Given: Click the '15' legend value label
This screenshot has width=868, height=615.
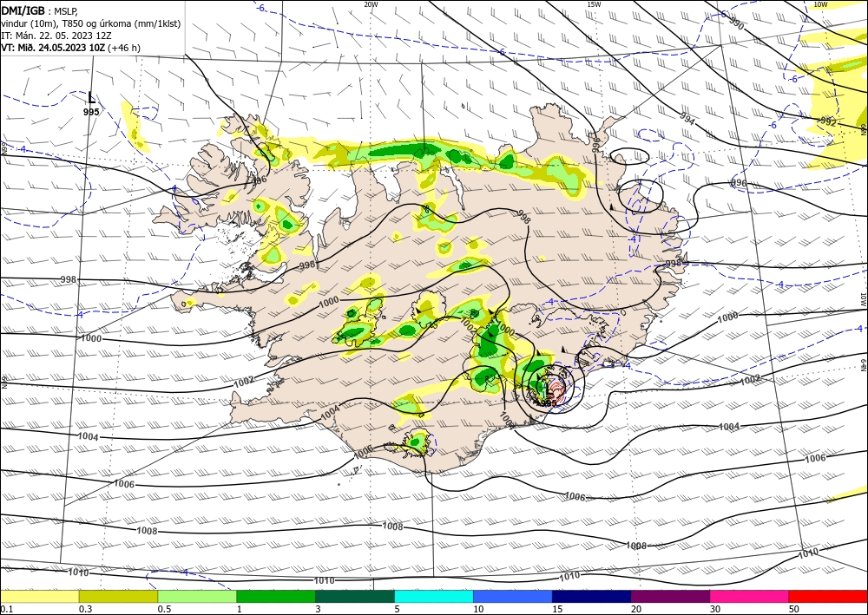Looking at the screenshot, I should tap(557, 609).
